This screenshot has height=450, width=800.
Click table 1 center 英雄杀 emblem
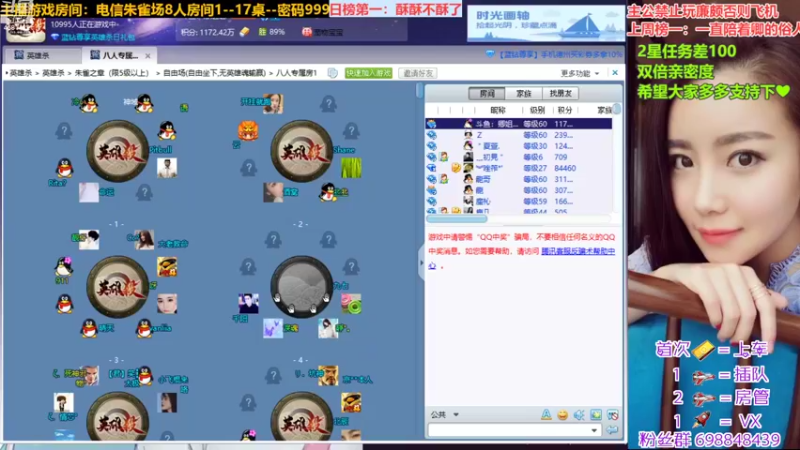[117, 151]
